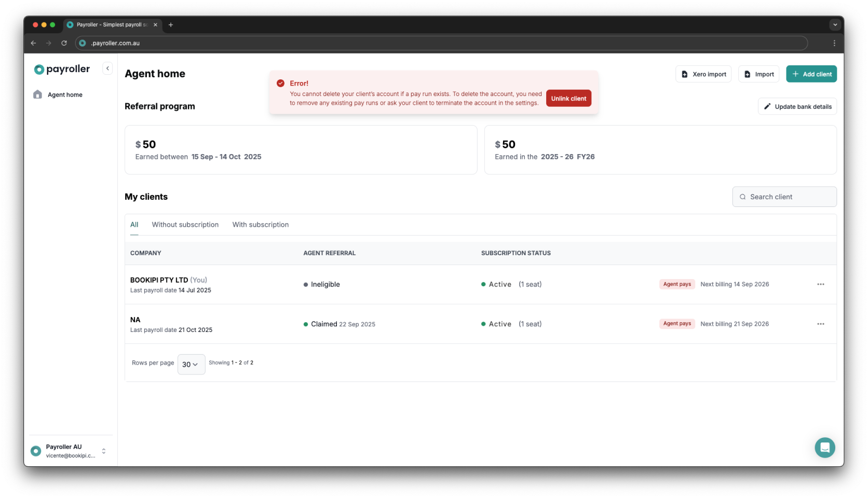868x498 pixels.
Task: Click browser forward arrow
Action: point(49,43)
